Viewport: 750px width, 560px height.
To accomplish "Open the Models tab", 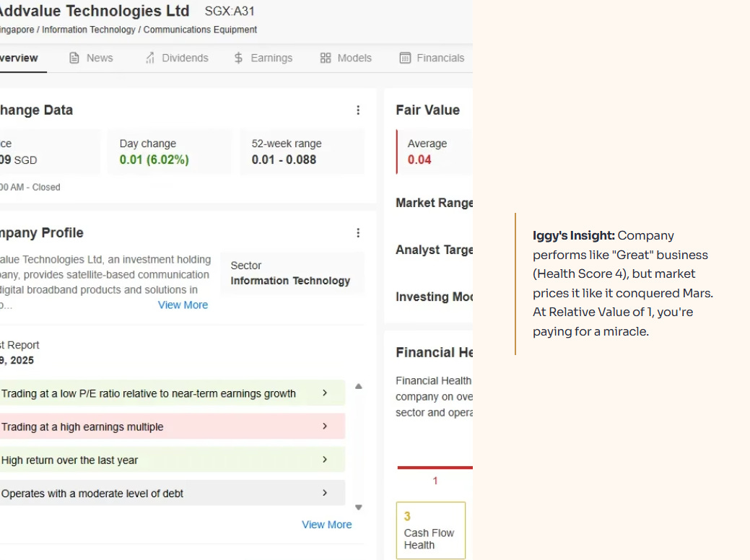I will 346,58.
